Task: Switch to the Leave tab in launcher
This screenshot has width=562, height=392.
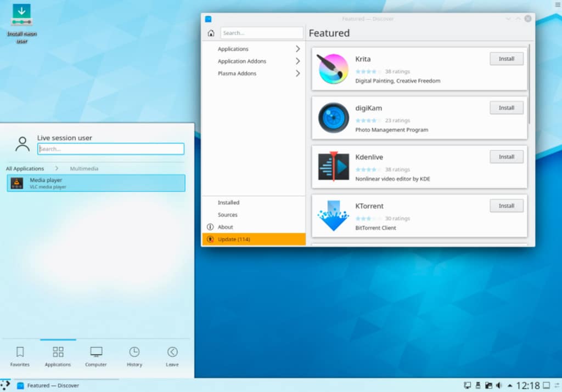Action: (172, 357)
